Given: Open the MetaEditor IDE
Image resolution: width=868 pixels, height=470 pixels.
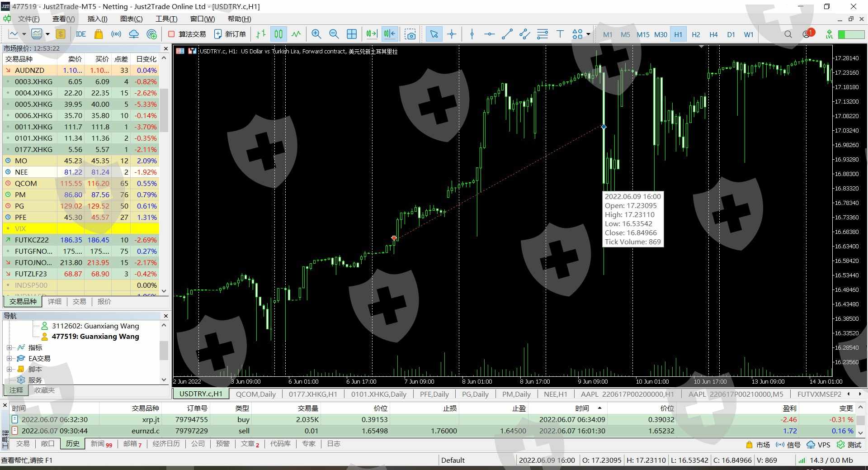Looking at the screenshot, I should 81,34.
